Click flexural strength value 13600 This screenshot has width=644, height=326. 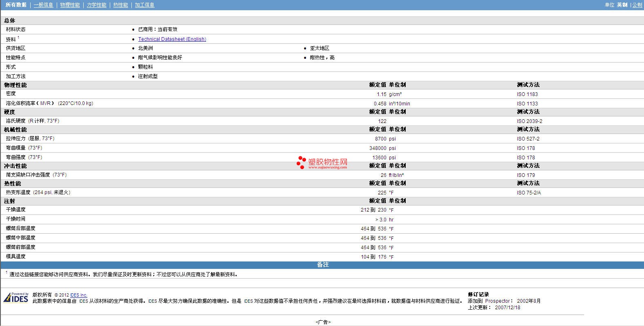pyautogui.click(x=379, y=158)
